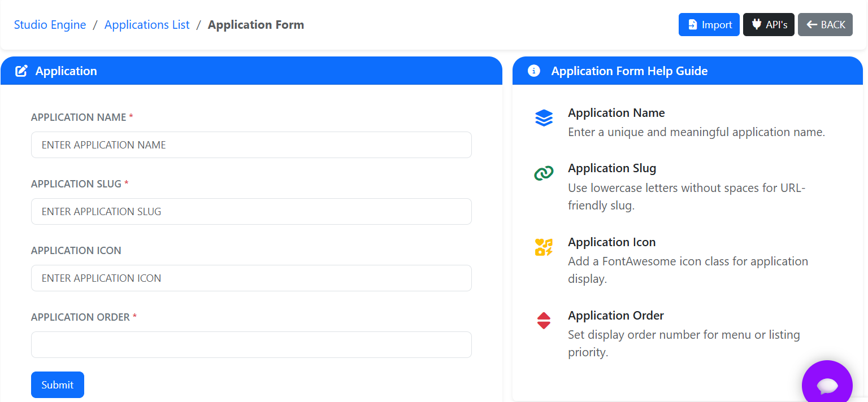Focus the Application Slug input field
Screen dimensions: 868x402
coord(251,211)
